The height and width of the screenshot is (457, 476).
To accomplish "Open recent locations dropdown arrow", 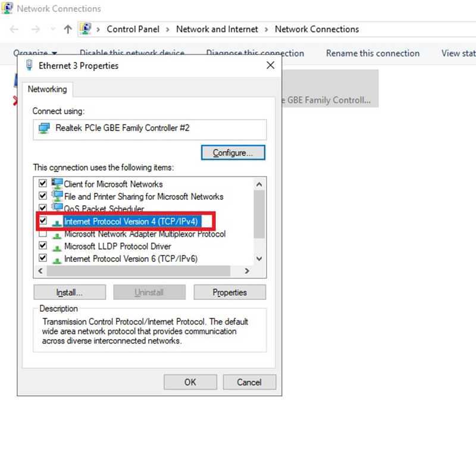I will click(53, 29).
